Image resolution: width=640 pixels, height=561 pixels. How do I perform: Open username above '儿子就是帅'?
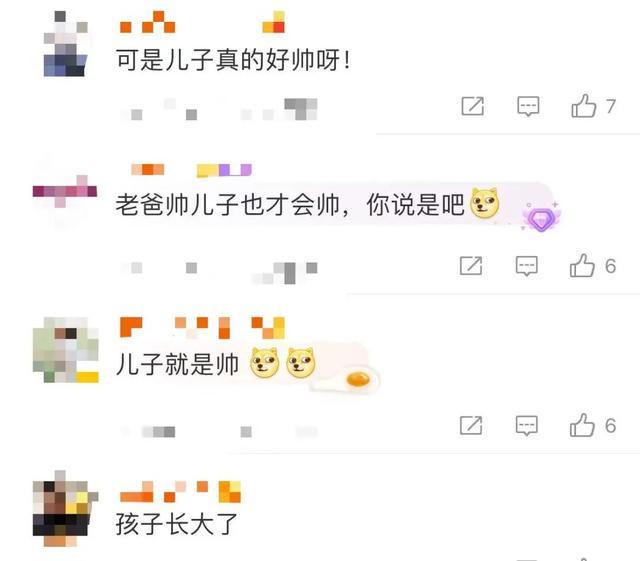click(202, 328)
